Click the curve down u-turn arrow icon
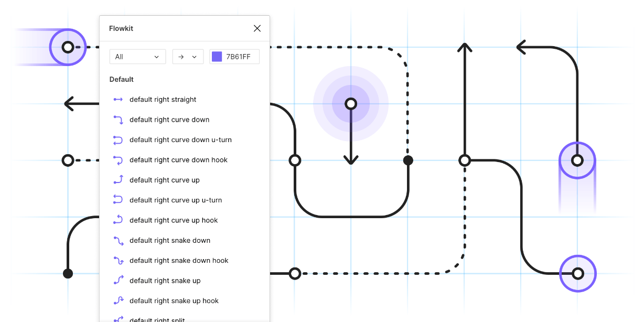644x322 pixels. point(118,140)
